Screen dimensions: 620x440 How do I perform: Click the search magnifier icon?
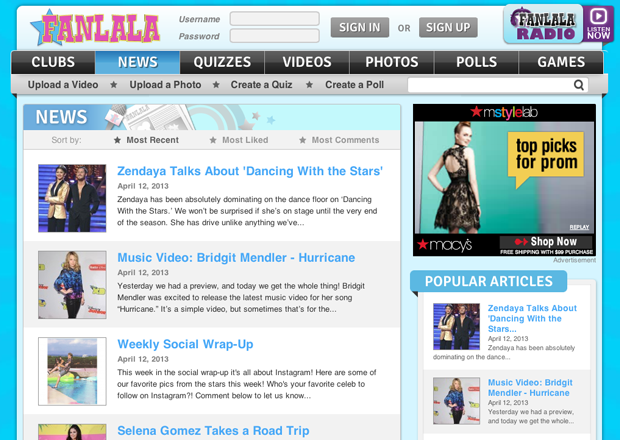[578, 85]
